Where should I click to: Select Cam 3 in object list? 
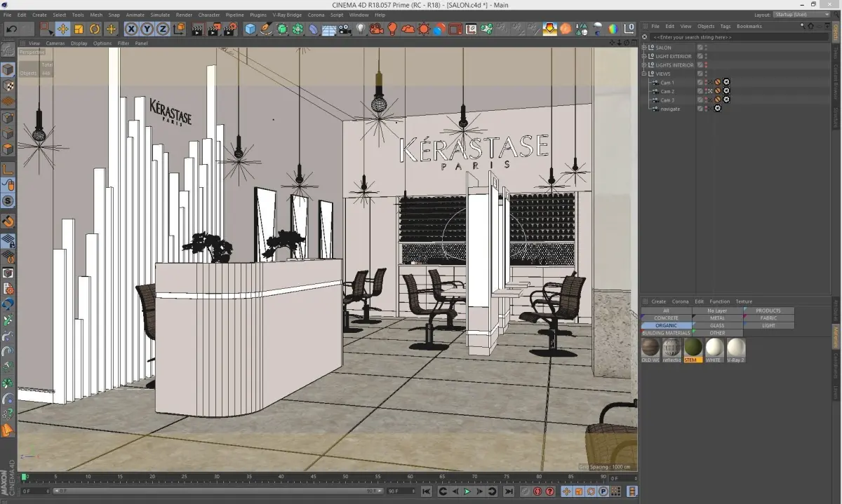667,100
